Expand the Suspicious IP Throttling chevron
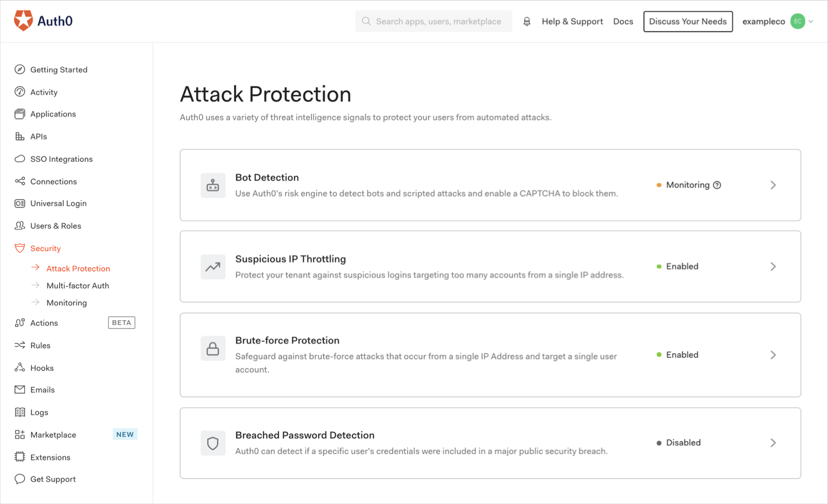 point(773,267)
